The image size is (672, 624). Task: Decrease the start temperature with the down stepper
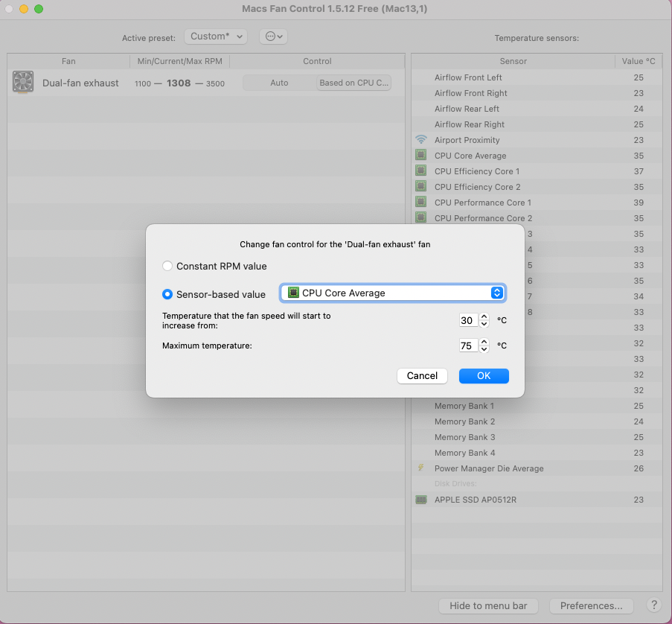pos(484,324)
